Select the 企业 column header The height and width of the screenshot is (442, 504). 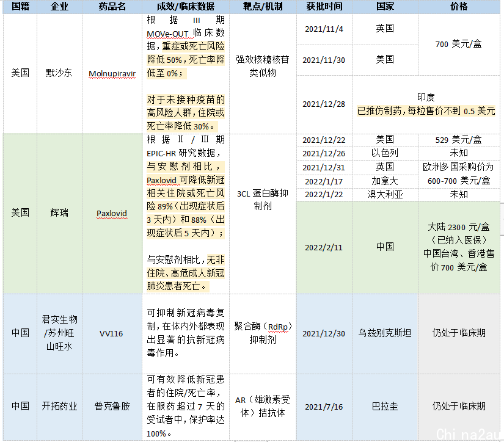[x=59, y=7]
